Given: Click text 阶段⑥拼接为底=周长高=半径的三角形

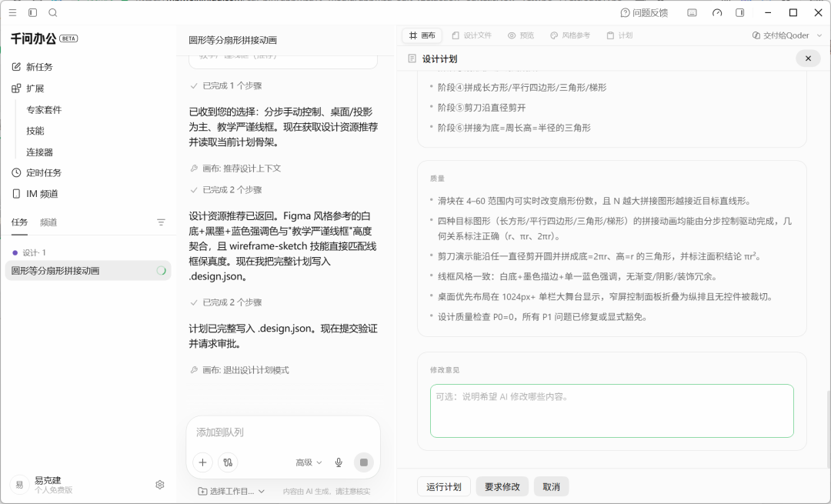Looking at the screenshot, I should pyautogui.click(x=513, y=128).
